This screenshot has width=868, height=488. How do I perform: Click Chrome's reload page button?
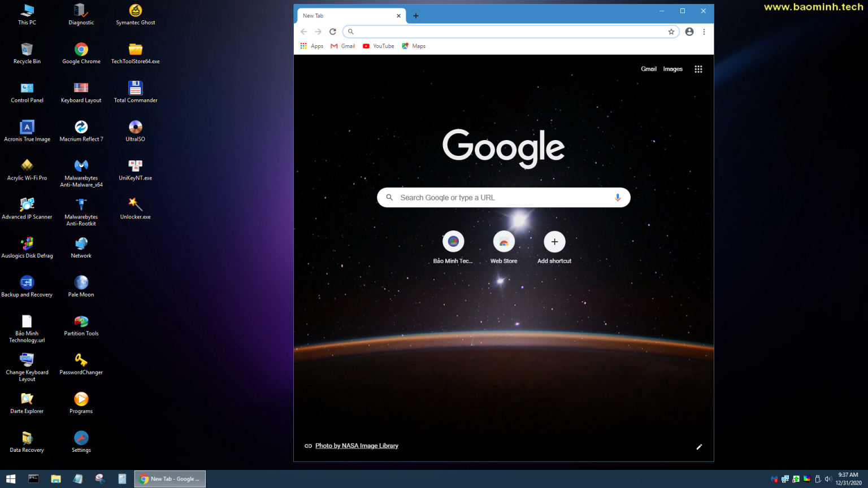333,32
